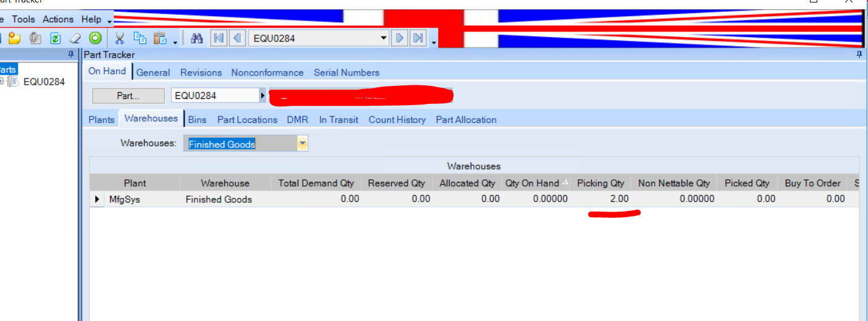Click the document icon beside EQU0284 tree node
The width and height of the screenshot is (868, 321).
14,82
